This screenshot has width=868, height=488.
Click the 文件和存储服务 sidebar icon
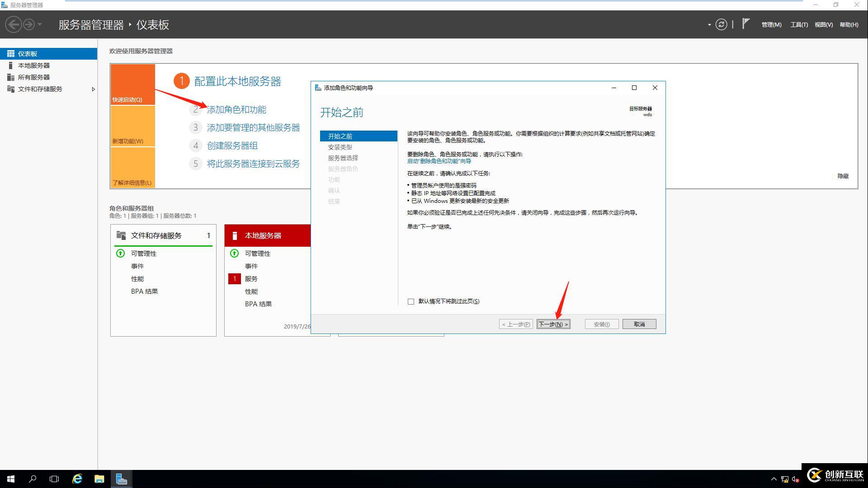11,89
